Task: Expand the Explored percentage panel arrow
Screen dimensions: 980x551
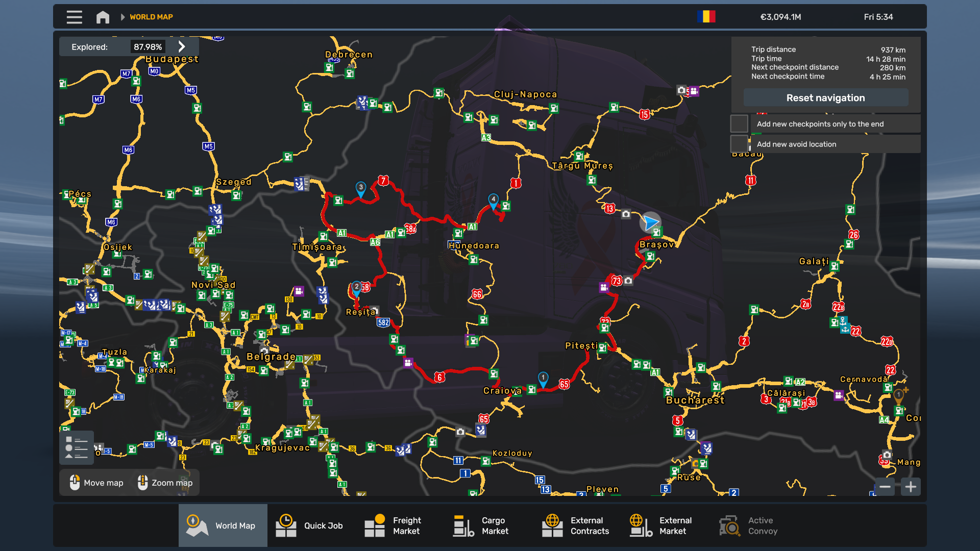Action: pos(182,46)
